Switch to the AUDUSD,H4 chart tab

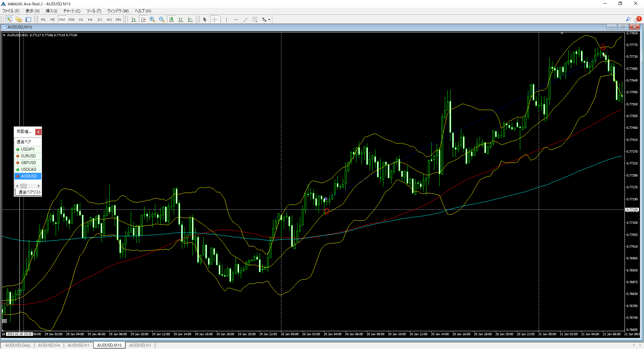coord(49,345)
